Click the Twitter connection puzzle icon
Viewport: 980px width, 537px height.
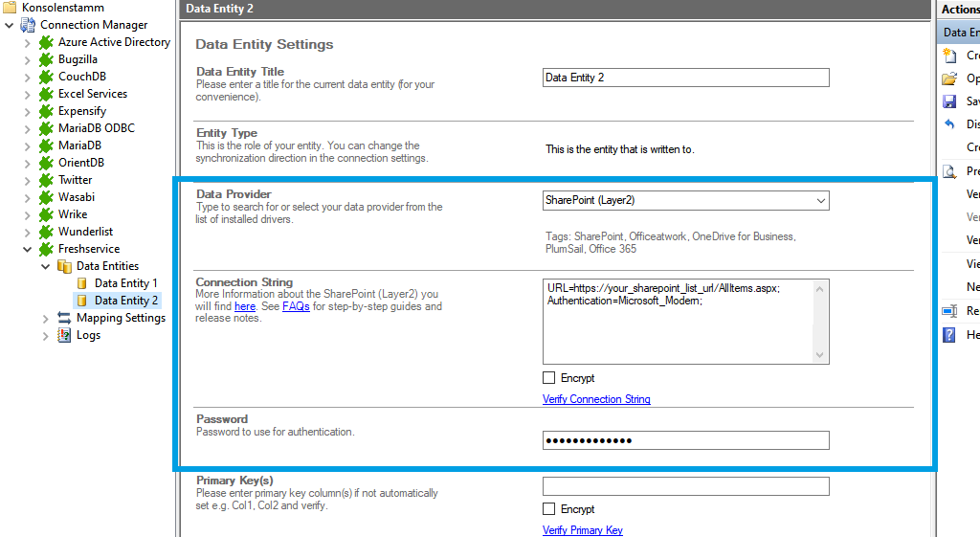tap(46, 180)
